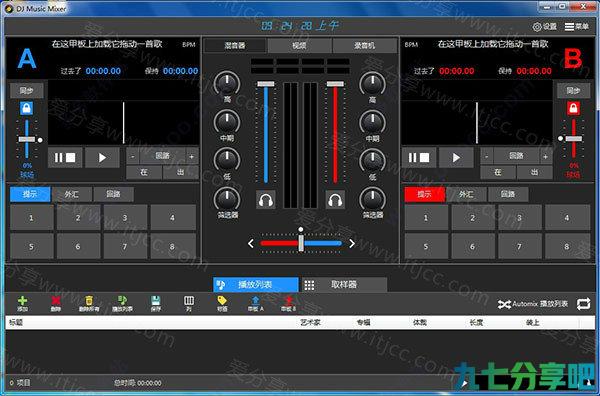
Task: Trigger cue pad 4 on Deck B
Action: [x=567, y=218]
